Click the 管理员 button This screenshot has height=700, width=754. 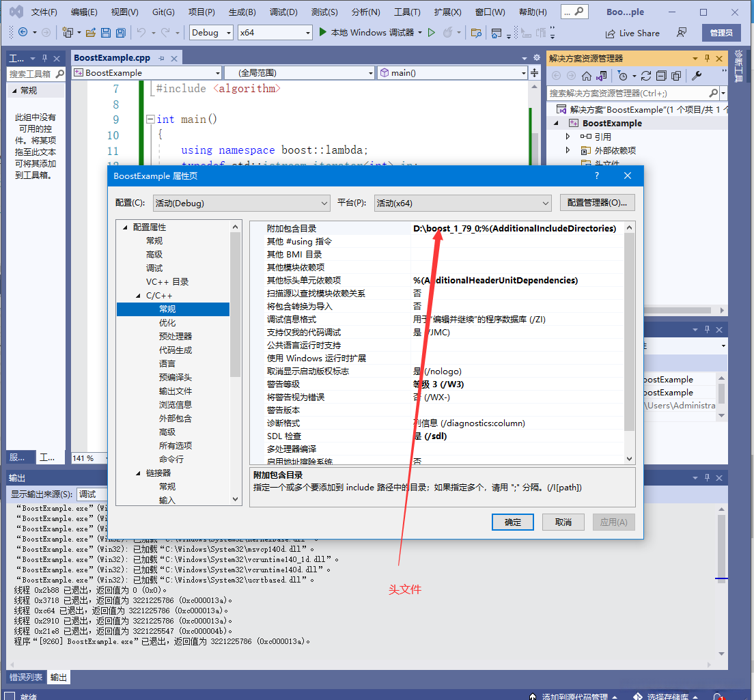[721, 33]
